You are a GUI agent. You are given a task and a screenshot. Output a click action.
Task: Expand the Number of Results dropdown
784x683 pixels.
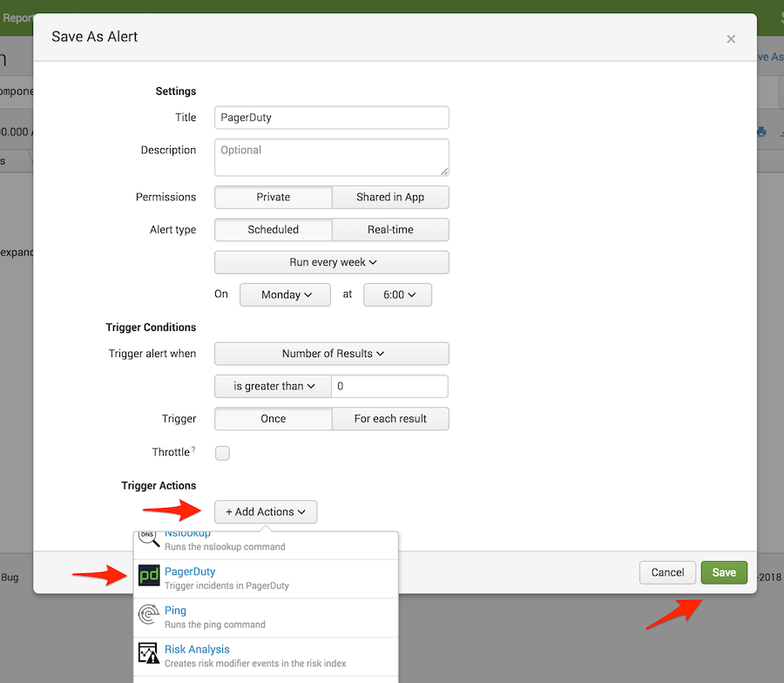(332, 354)
